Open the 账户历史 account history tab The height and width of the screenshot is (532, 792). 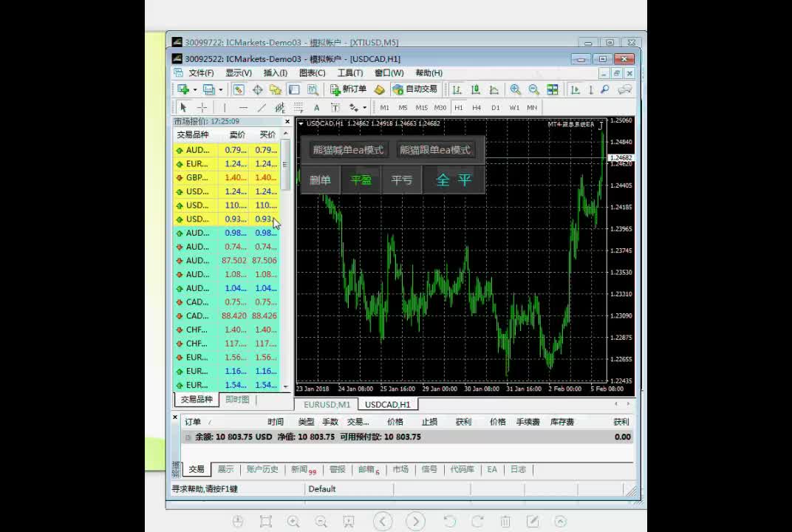(262, 469)
